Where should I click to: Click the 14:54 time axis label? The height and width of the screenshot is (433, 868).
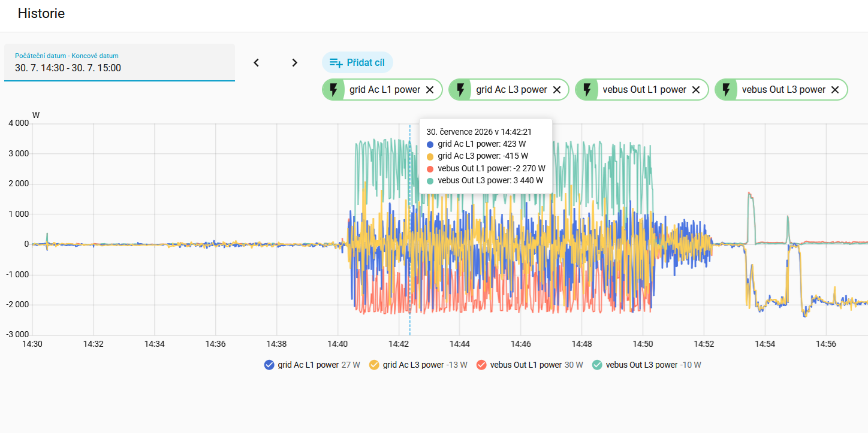pos(764,344)
